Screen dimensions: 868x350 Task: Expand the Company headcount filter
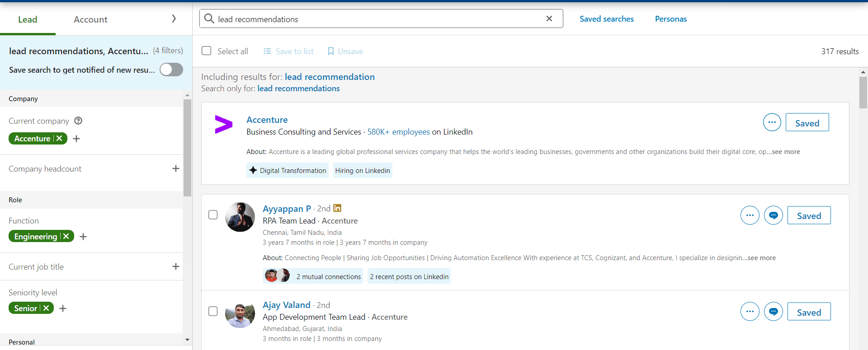click(176, 168)
